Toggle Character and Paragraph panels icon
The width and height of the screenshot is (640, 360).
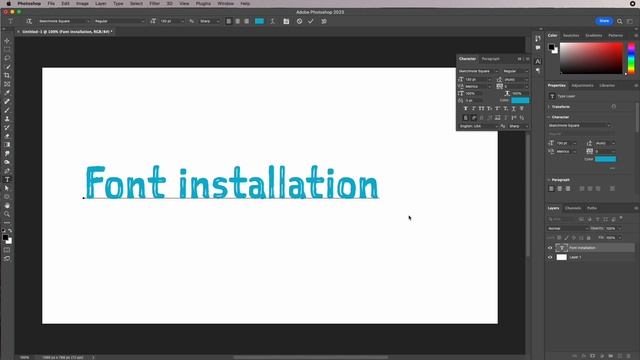[x=286, y=21]
